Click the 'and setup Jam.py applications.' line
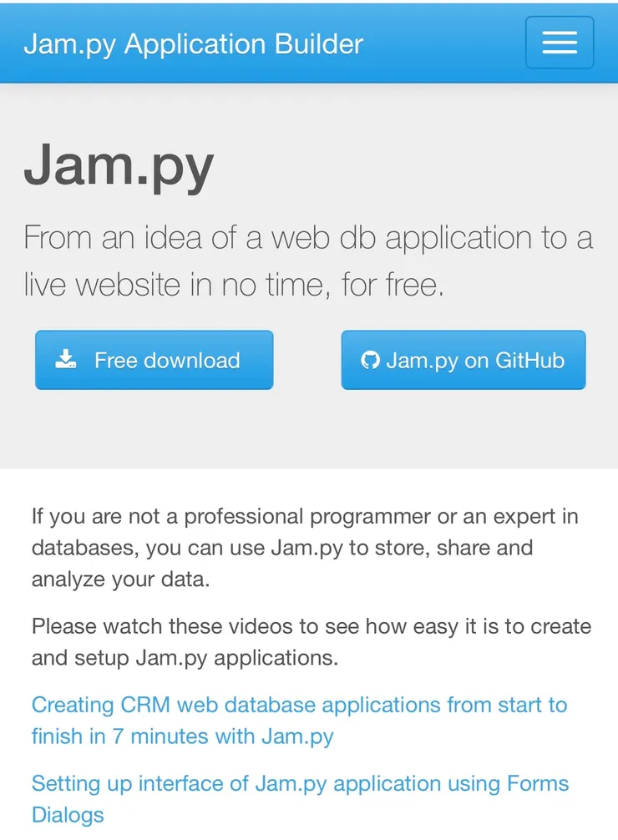 click(x=185, y=658)
